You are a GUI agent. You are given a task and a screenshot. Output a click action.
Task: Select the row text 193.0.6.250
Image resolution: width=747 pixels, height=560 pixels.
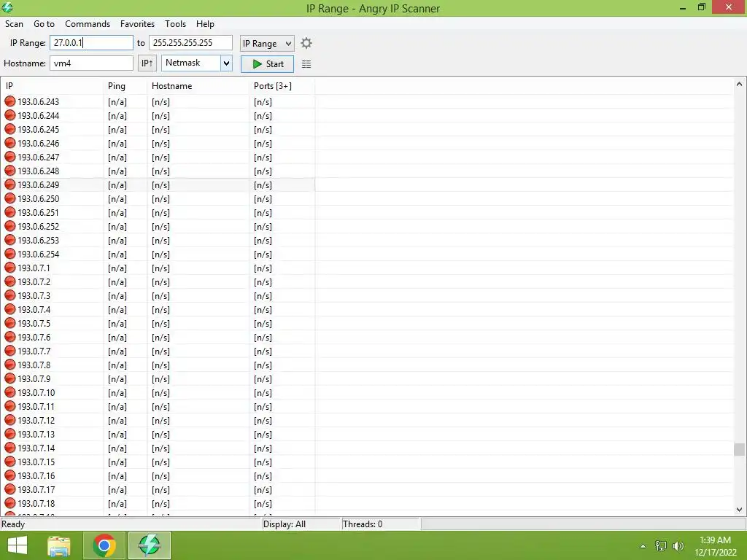click(x=39, y=198)
